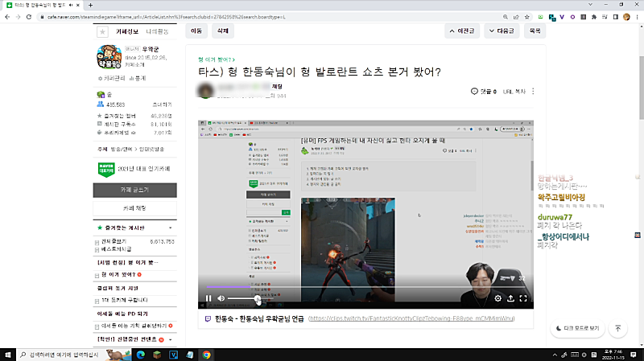
Task: Click the 형 이거 봤어? board link
Action: (x=216, y=59)
